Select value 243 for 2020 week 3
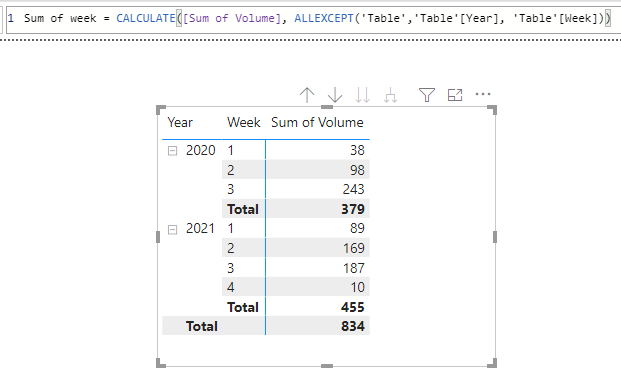 [353, 189]
